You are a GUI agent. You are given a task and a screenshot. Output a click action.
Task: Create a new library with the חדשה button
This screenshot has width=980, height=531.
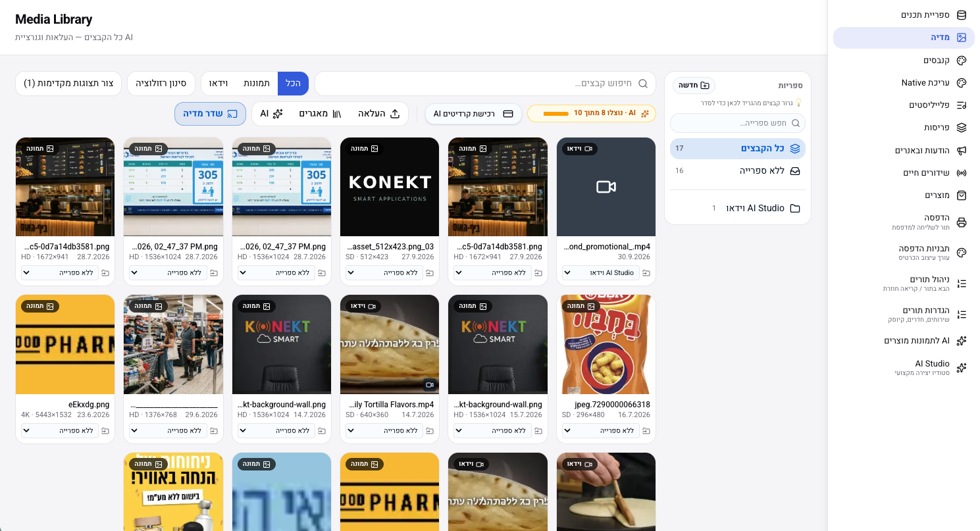pos(694,86)
